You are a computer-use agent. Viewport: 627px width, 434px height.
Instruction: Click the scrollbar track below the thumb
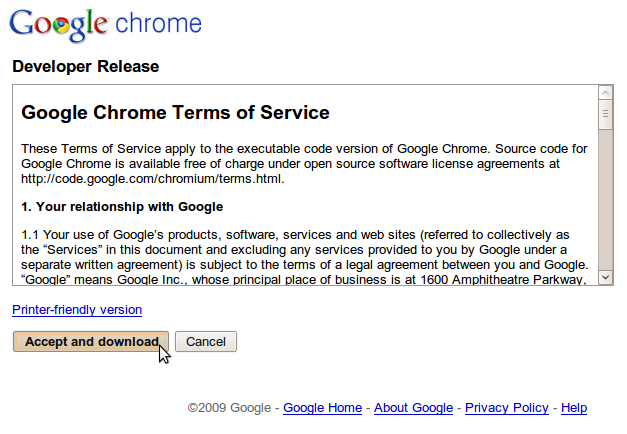(x=605, y=200)
